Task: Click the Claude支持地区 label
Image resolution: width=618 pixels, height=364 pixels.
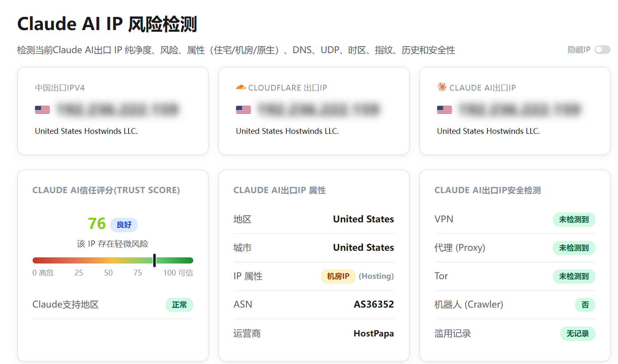Action: [x=66, y=305]
